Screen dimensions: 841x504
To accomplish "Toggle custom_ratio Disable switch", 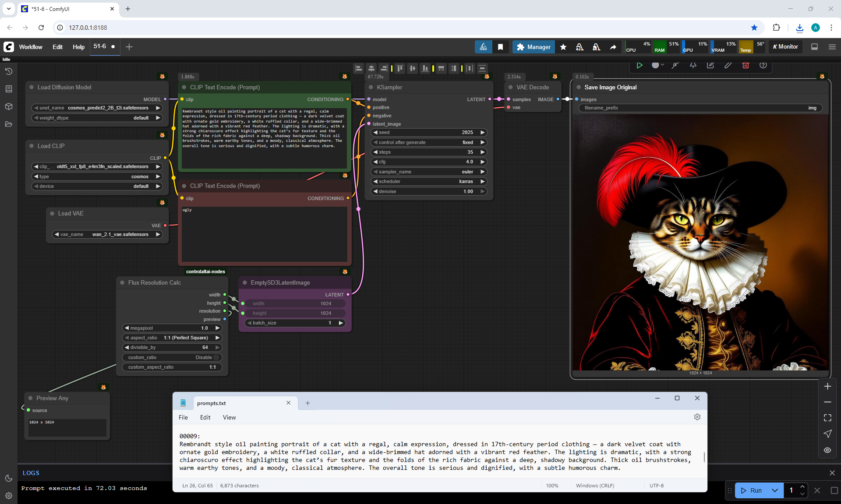I will click(216, 357).
